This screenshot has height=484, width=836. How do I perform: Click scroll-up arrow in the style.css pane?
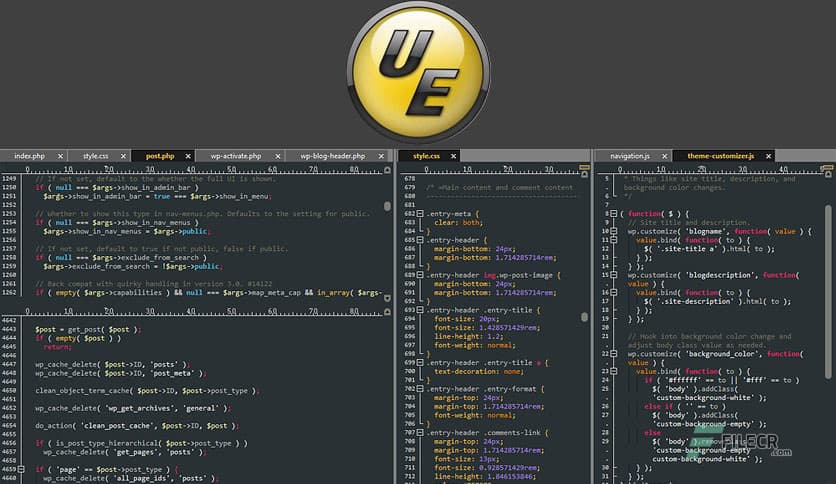click(584, 174)
